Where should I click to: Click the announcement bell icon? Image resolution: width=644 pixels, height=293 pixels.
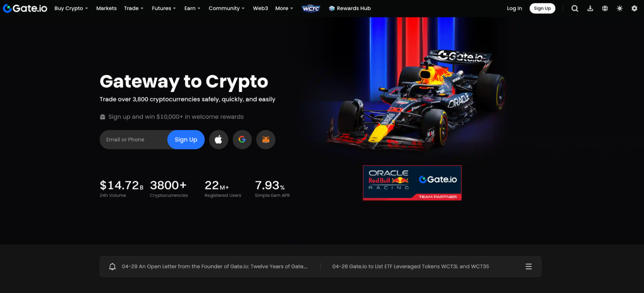coord(112,267)
